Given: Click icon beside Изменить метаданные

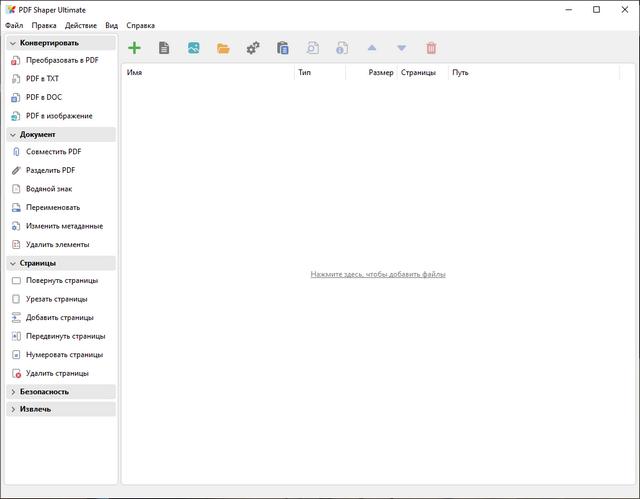Looking at the screenshot, I should (16, 226).
